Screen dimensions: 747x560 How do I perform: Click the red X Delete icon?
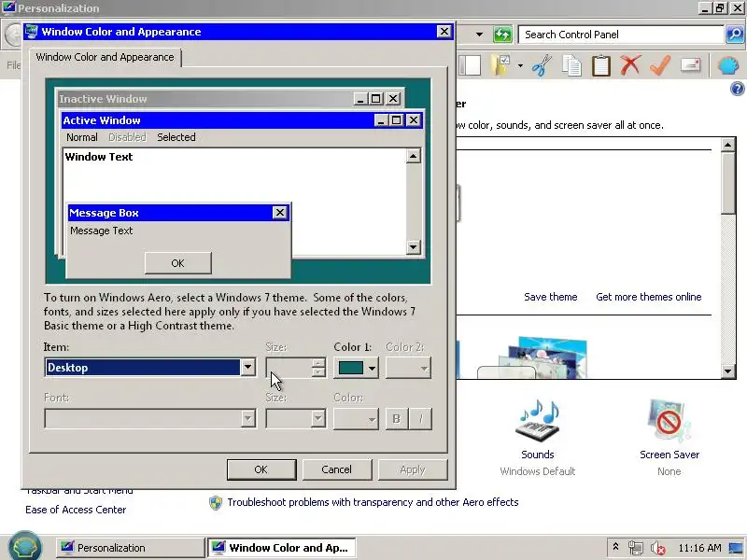coord(630,65)
